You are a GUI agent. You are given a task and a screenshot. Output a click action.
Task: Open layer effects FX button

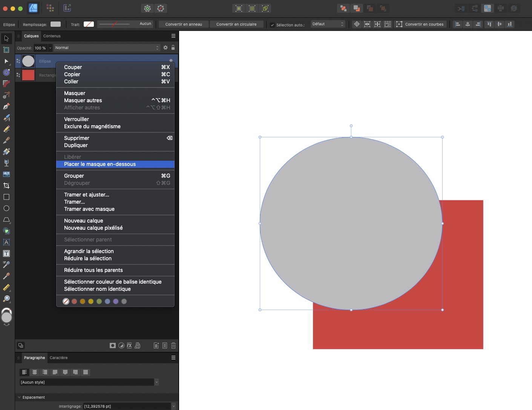[129, 346]
